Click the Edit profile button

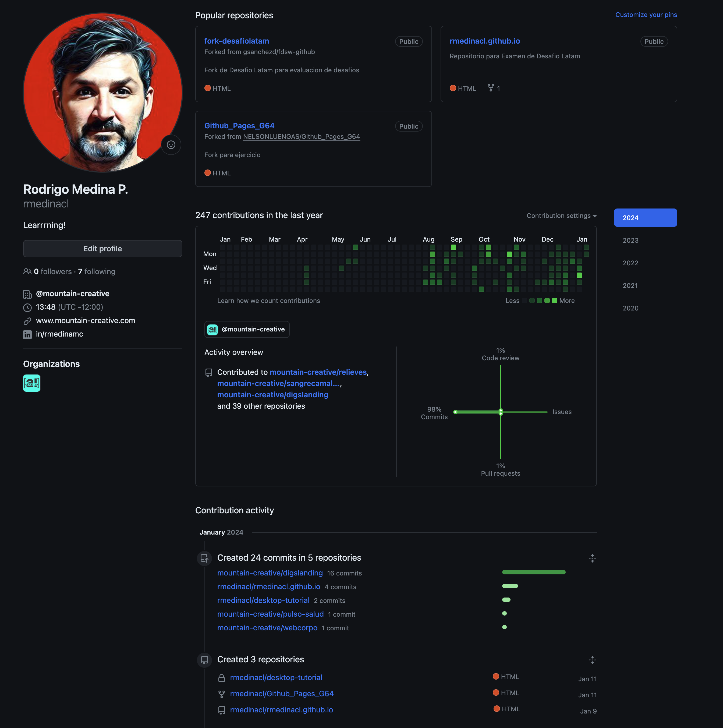click(x=102, y=249)
